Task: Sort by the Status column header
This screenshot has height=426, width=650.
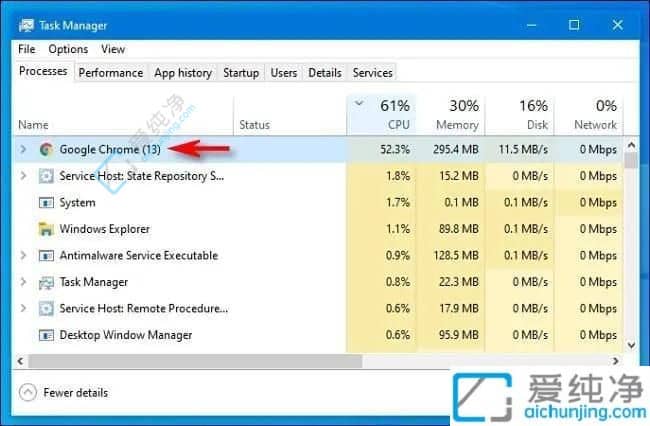Action: [x=290, y=116]
